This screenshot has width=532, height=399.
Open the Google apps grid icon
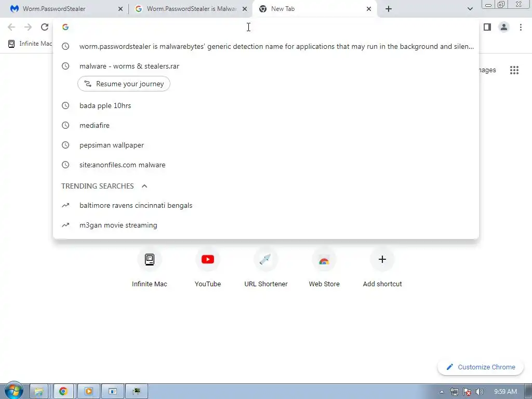tap(514, 70)
